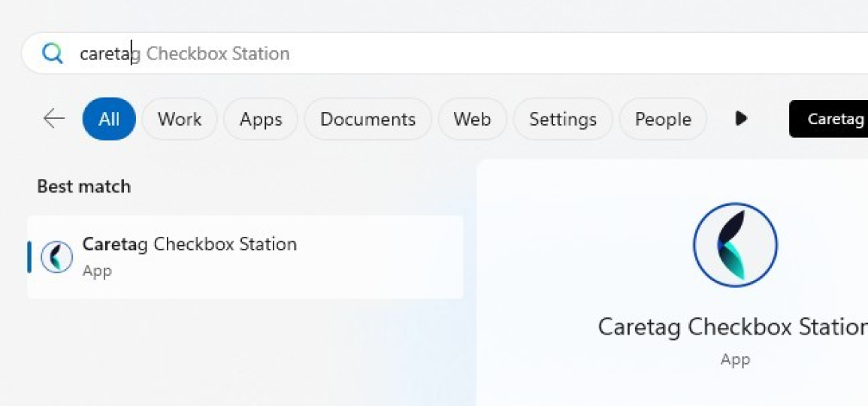The height and width of the screenshot is (406, 868).
Task: Go back with the left arrow
Action: [53, 119]
